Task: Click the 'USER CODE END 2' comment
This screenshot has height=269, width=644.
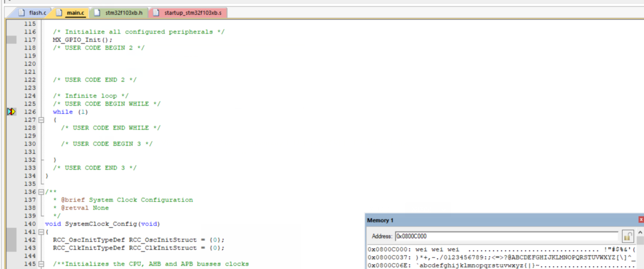Action: [94, 80]
